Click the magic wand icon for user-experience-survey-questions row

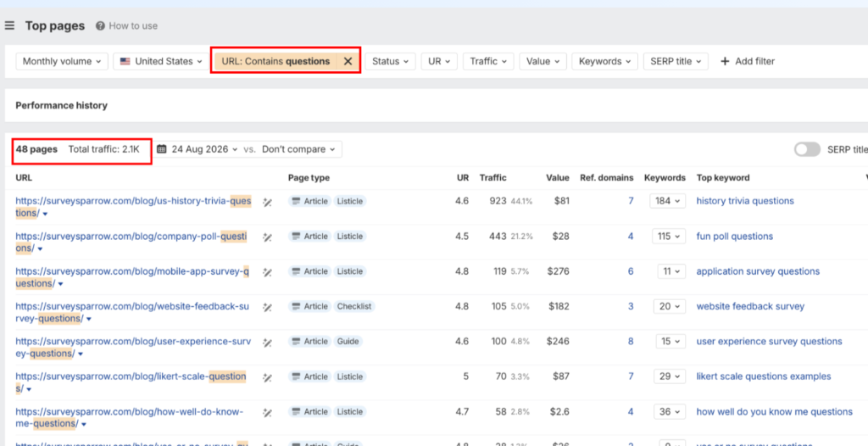tap(267, 343)
